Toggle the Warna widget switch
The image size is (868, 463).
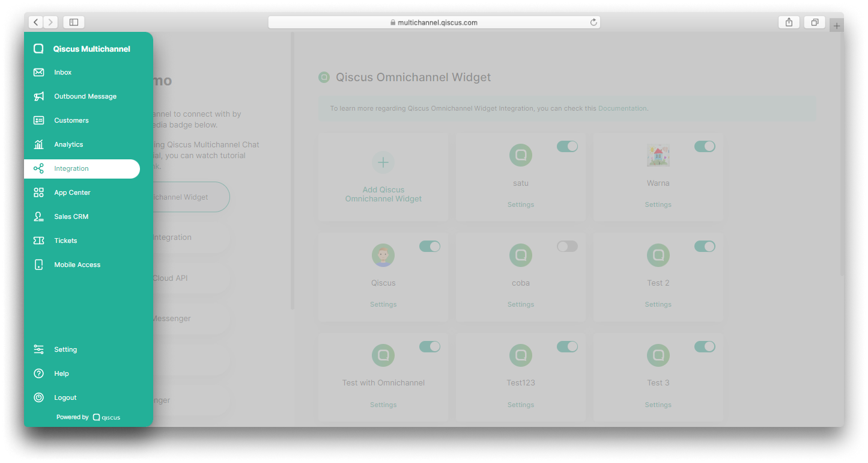click(705, 146)
